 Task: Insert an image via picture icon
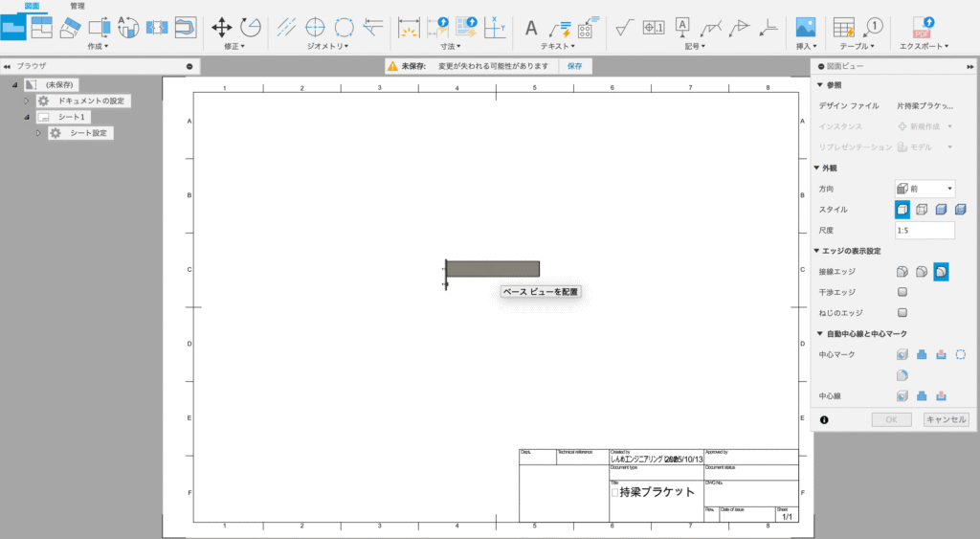tap(806, 28)
